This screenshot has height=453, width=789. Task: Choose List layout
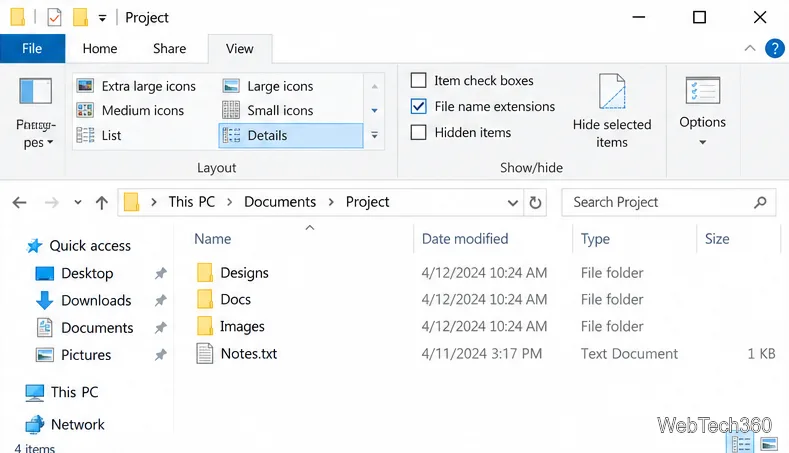pyautogui.click(x=99, y=135)
